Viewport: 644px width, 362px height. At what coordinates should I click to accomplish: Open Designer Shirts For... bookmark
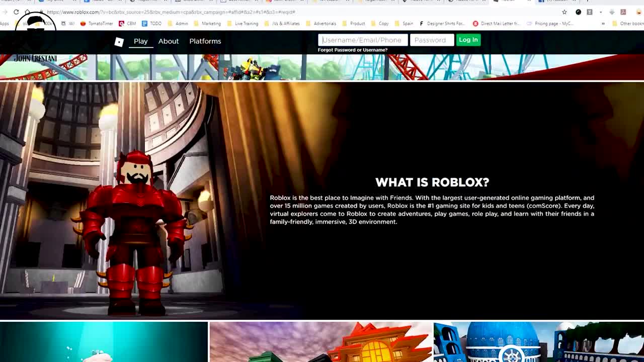[442, 24]
